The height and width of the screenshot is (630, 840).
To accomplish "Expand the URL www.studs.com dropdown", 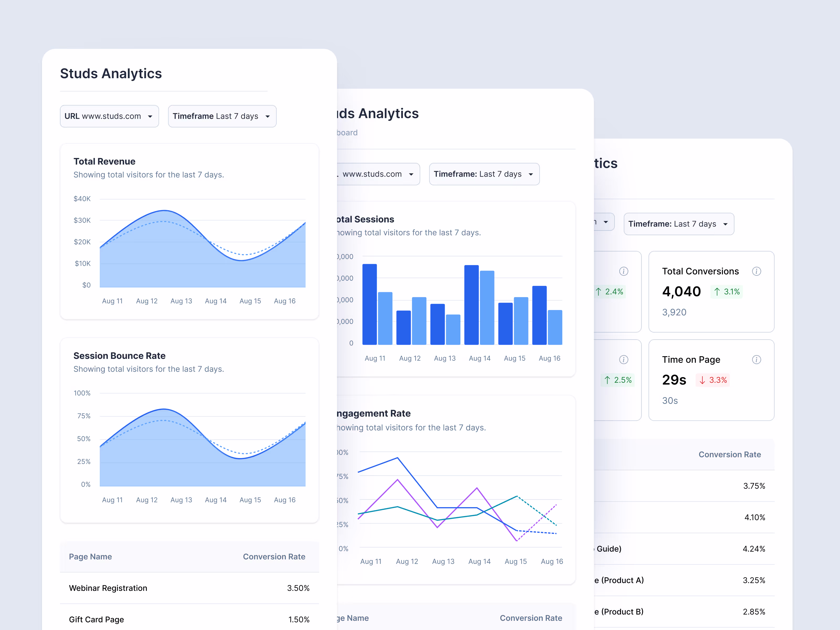I will point(109,116).
